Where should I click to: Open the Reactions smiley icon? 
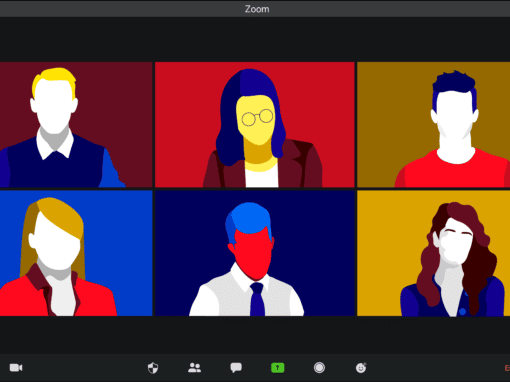[361, 368]
